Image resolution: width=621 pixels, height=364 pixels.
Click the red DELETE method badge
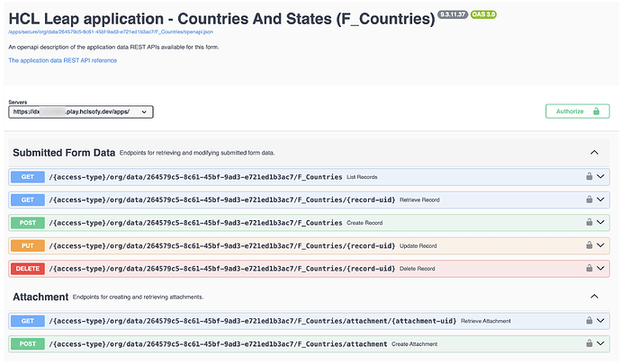click(x=27, y=268)
